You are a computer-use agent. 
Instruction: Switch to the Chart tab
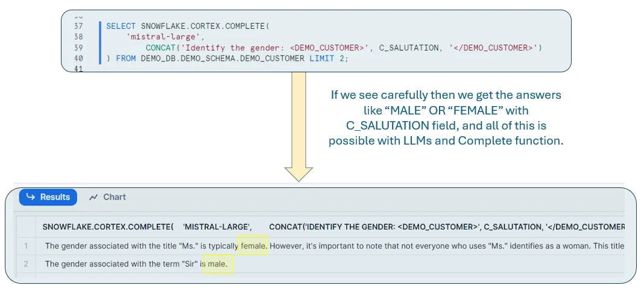tap(107, 197)
